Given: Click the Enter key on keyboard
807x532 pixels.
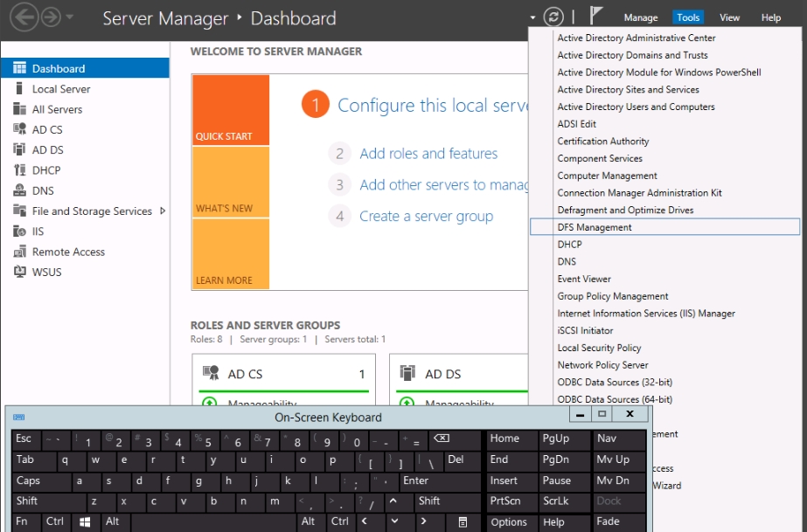Looking at the screenshot, I should click(442, 481).
